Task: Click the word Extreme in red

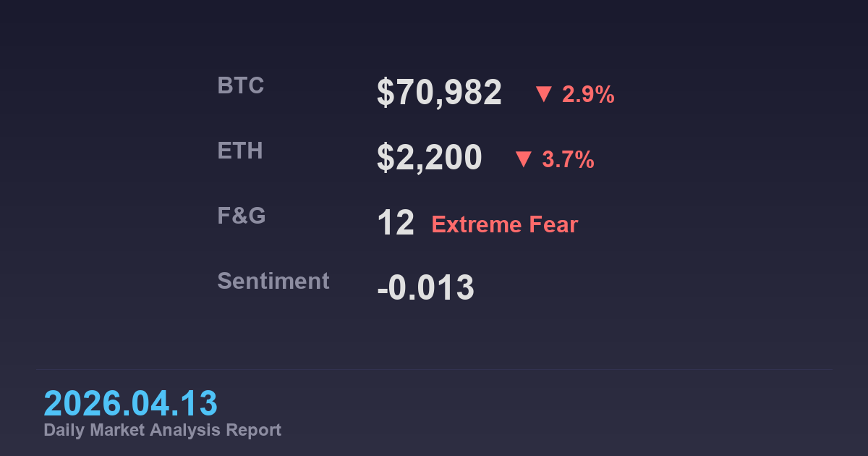Action: coord(477,225)
